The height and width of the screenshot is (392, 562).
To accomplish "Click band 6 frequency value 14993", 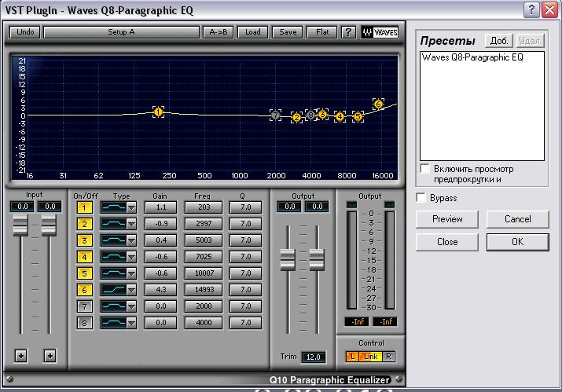I will coord(204,290).
